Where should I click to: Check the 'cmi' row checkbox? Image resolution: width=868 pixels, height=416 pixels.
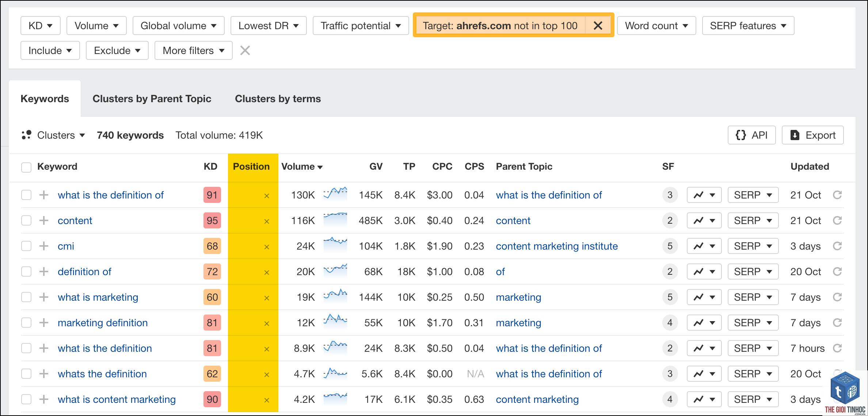click(26, 246)
